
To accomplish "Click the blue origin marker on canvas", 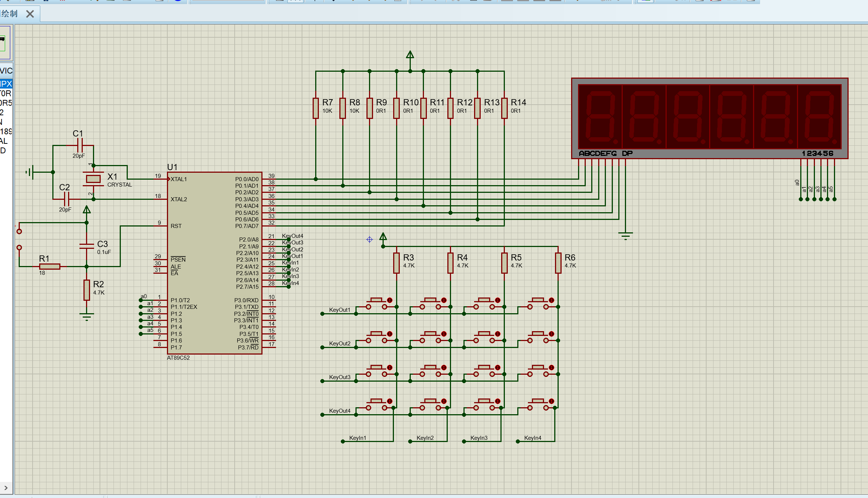I will (369, 239).
